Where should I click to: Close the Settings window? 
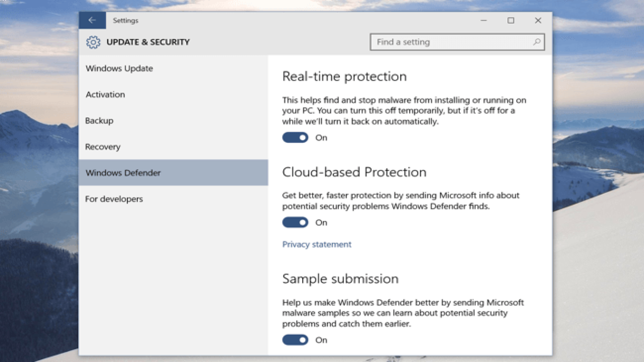[538, 20]
